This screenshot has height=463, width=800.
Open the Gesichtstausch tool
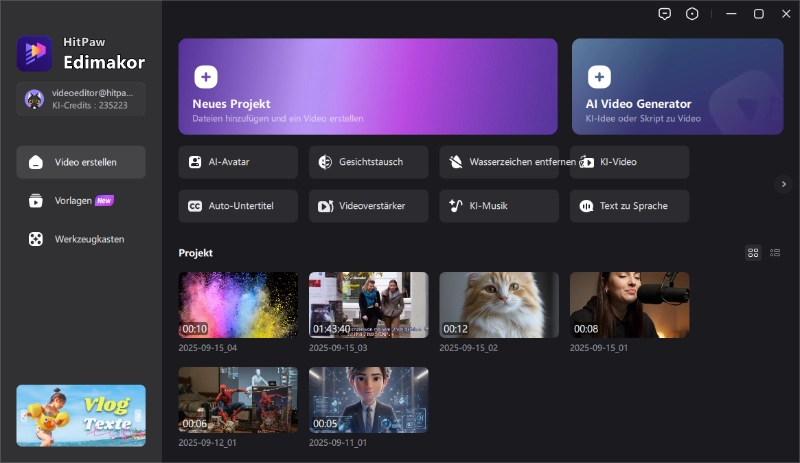(368, 162)
